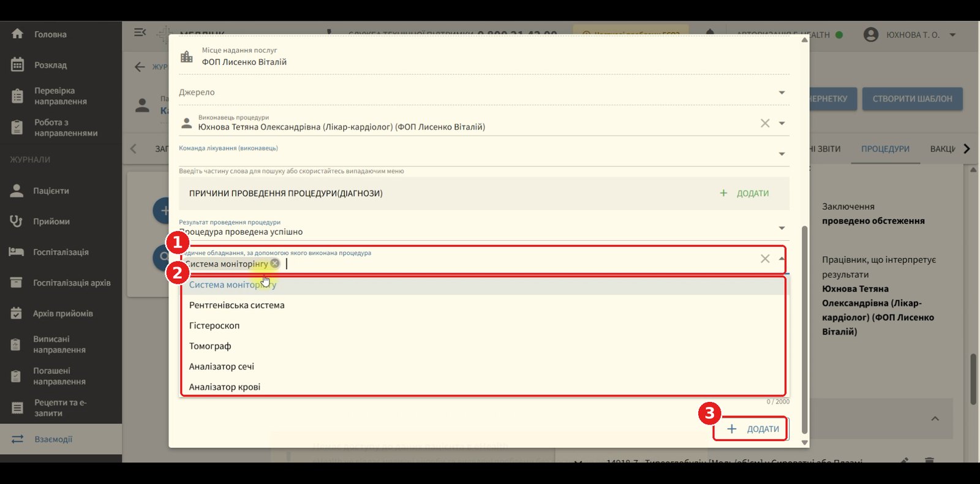Show next tabs with right arrow
The image size is (980, 484).
pyautogui.click(x=967, y=149)
